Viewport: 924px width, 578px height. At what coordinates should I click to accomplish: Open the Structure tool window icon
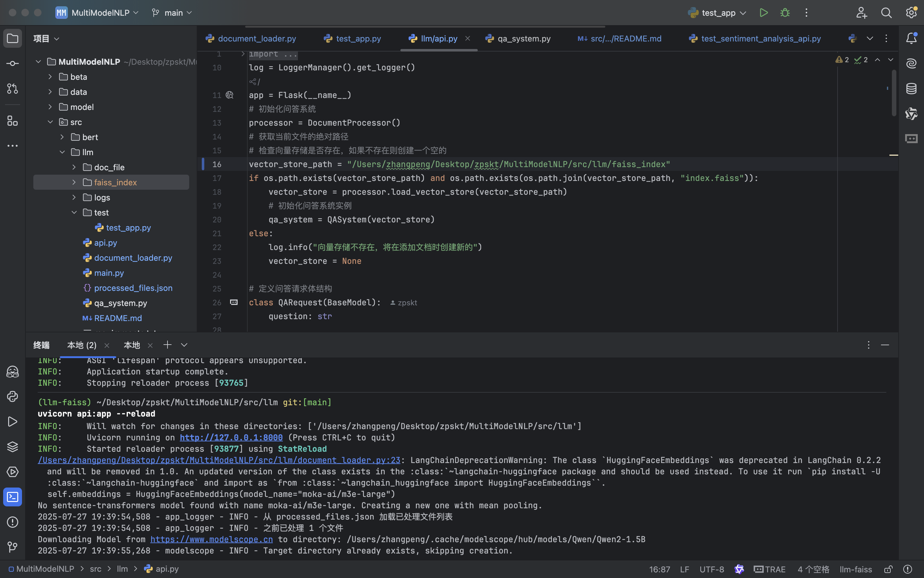tap(12, 121)
